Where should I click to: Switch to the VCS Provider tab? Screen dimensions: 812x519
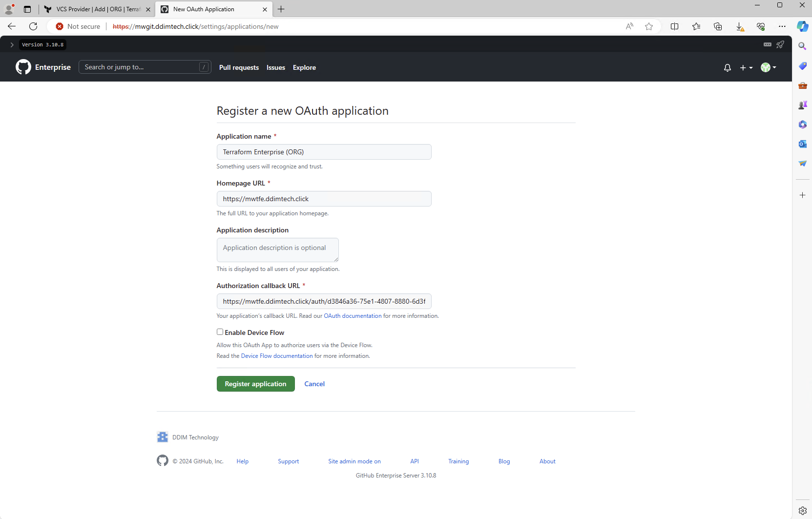(x=97, y=9)
